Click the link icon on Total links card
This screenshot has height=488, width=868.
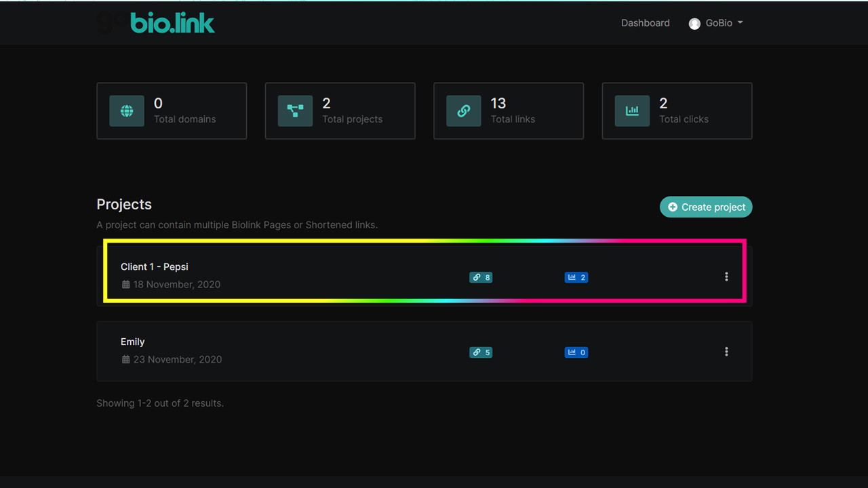click(463, 110)
